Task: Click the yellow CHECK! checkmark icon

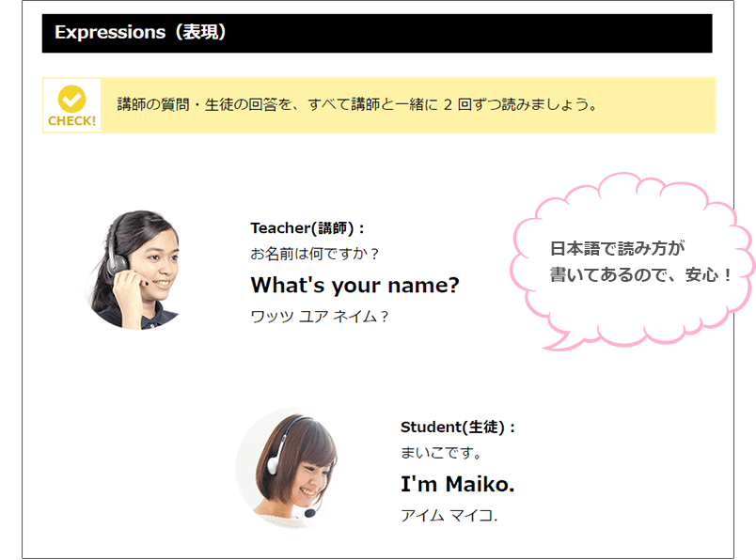Action: (71, 99)
